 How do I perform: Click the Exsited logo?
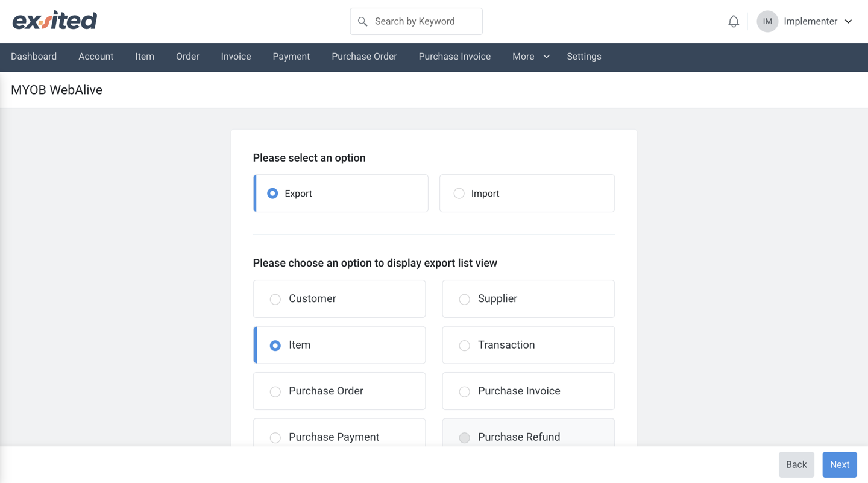[55, 21]
